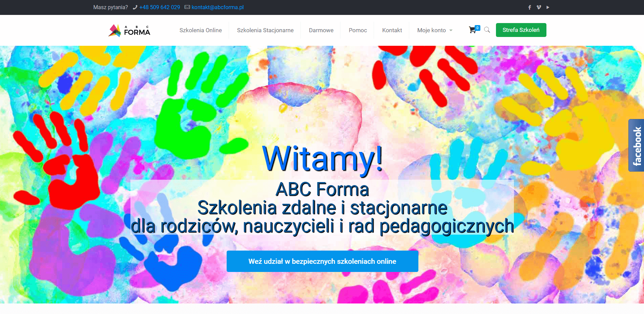Click the kontakt@abcforma.pl email link

coord(217,7)
